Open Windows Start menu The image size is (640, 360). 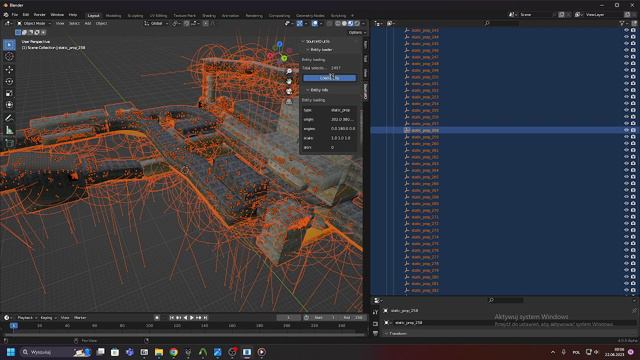coord(11,352)
